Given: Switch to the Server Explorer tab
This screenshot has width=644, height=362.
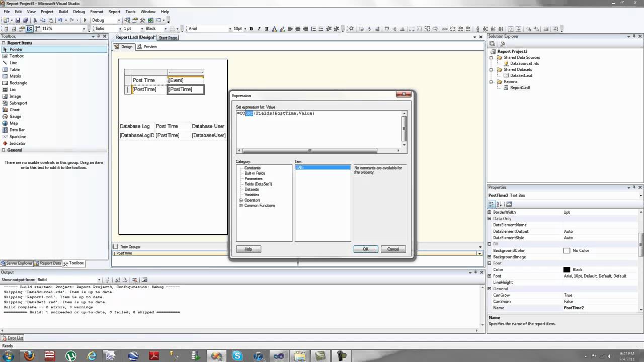Looking at the screenshot, I should [x=17, y=263].
